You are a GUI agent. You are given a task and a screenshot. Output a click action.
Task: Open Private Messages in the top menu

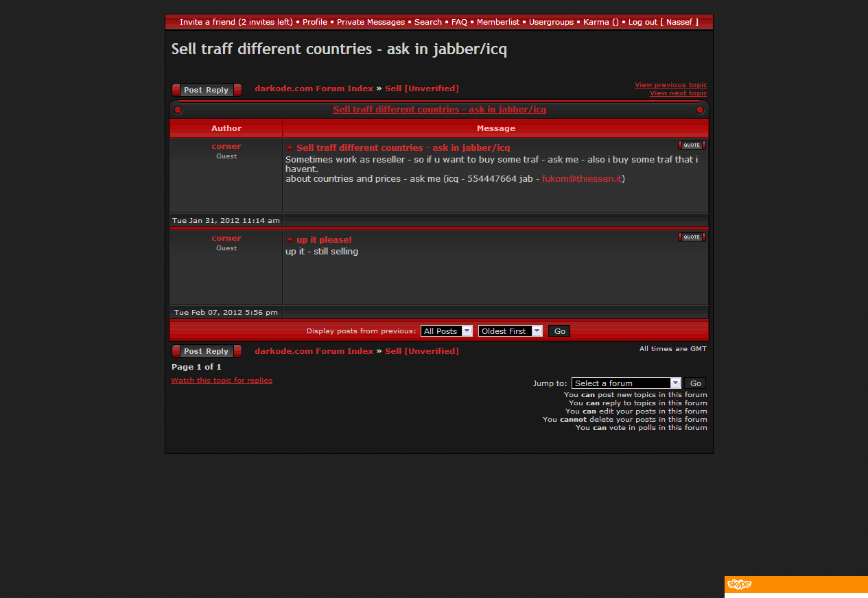(371, 22)
